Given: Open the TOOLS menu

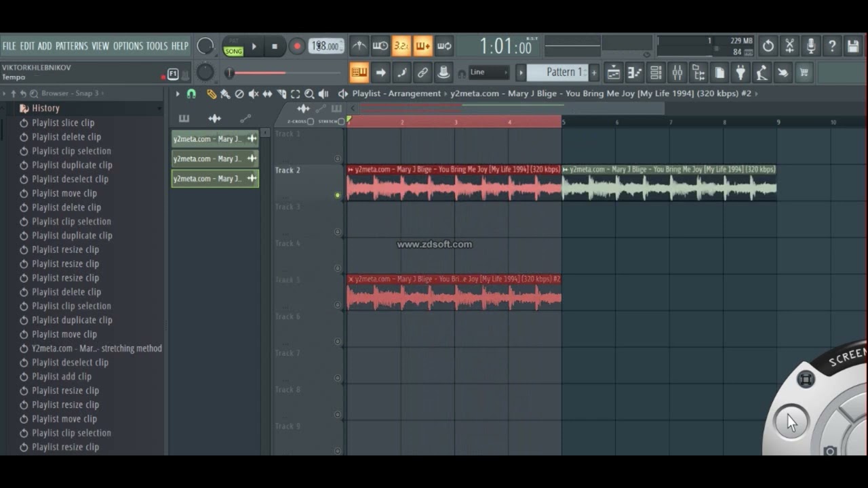Looking at the screenshot, I should tap(157, 46).
